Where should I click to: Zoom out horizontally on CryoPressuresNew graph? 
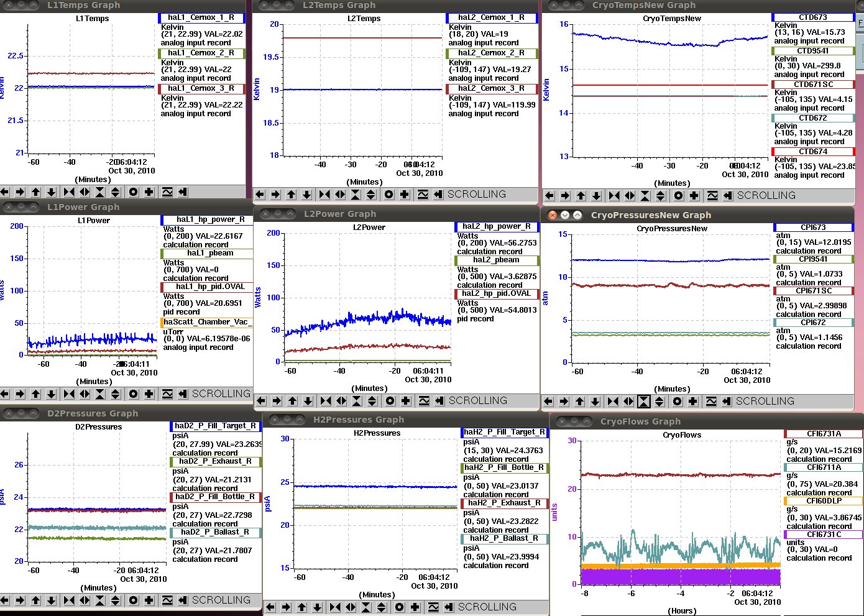628,402
